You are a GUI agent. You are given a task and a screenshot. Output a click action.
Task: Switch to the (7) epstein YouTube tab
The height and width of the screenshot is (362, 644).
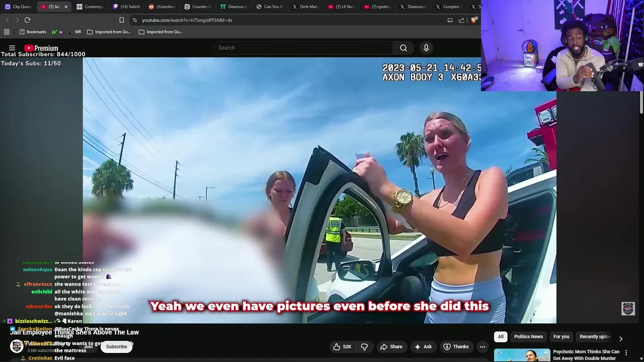coord(377,7)
